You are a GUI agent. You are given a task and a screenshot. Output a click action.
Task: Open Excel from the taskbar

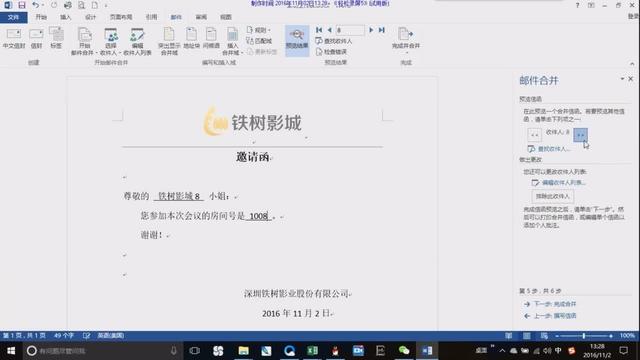pos(312,351)
